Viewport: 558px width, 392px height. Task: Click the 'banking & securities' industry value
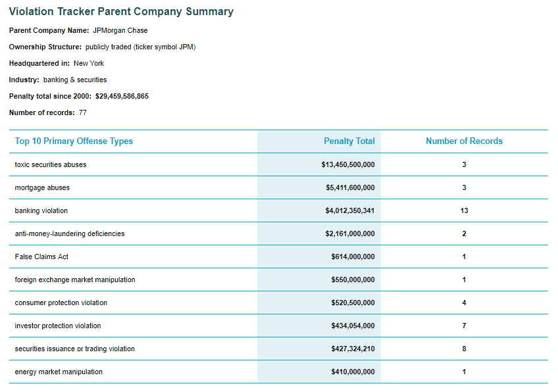[x=75, y=80]
